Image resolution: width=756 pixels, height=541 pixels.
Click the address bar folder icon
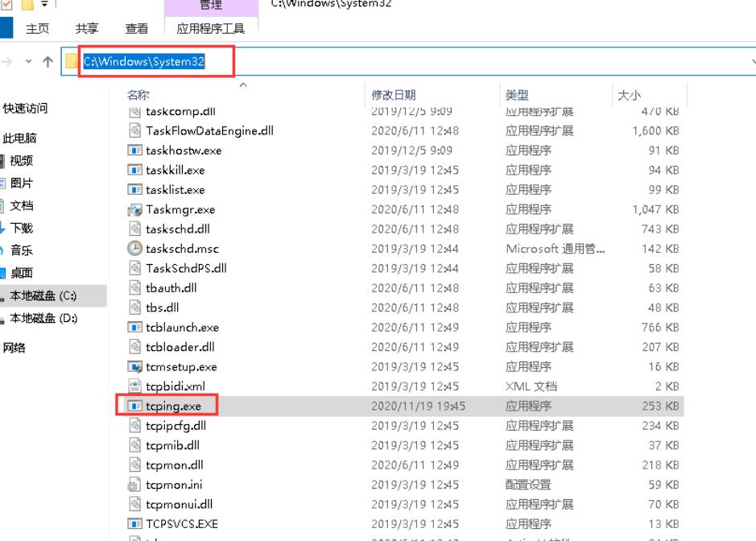tap(72, 61)
